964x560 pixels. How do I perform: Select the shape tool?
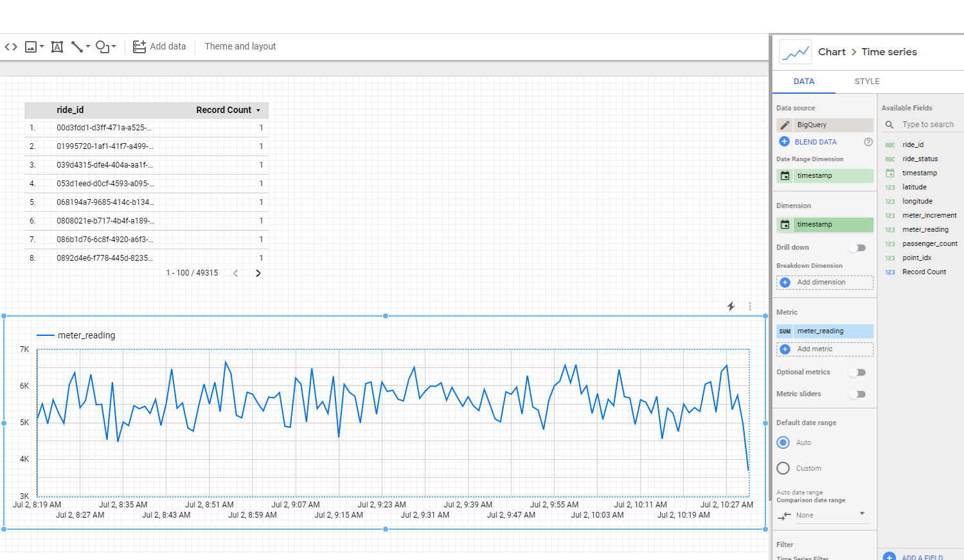[102, 47]
